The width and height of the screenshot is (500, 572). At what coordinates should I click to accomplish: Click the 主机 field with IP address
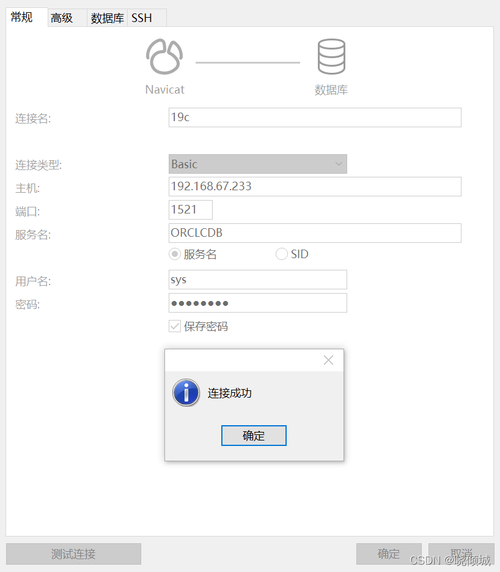coord(315,187)
